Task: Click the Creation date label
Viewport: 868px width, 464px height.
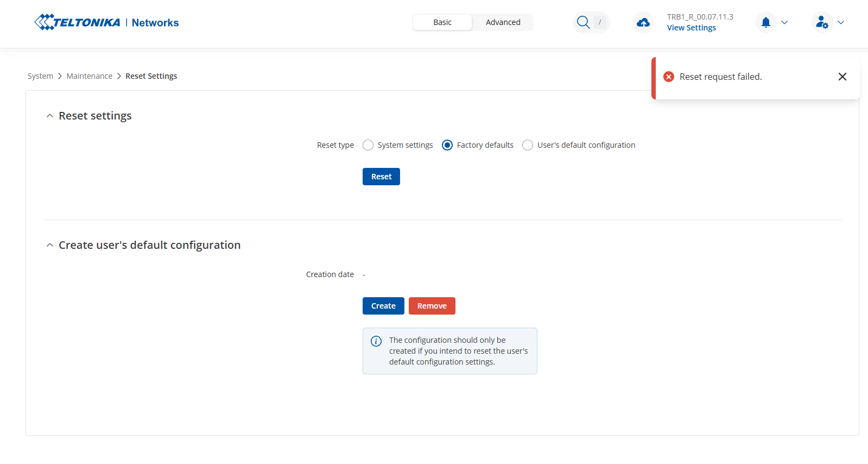Action: click(x=330, y=274)
